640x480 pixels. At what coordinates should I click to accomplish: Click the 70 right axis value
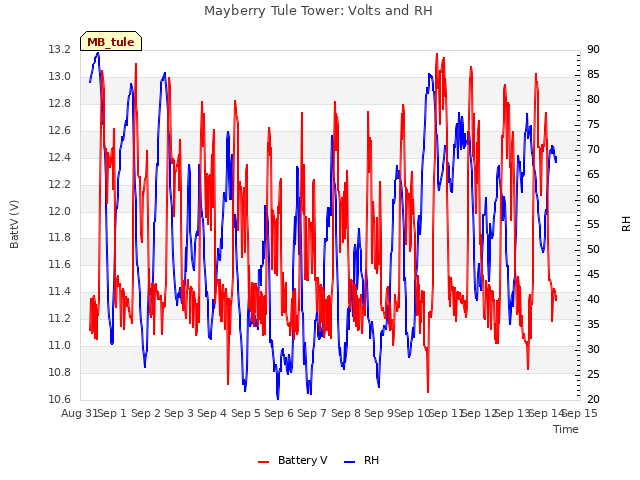(x=593, y=150)
